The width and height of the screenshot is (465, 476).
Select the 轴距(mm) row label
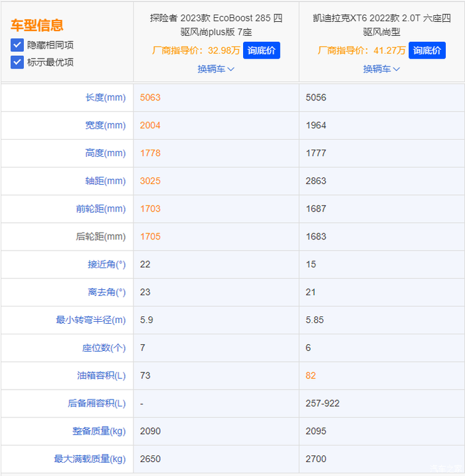tap(105, 181)
